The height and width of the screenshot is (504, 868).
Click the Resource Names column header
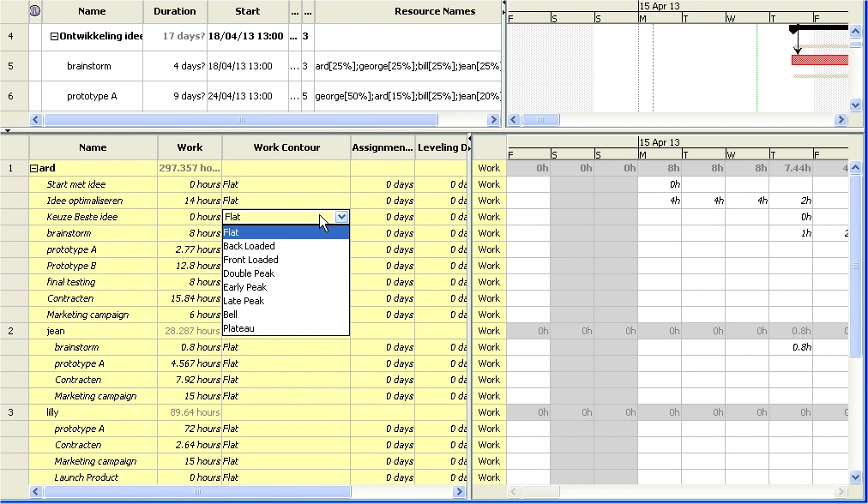tap(408, 11)
